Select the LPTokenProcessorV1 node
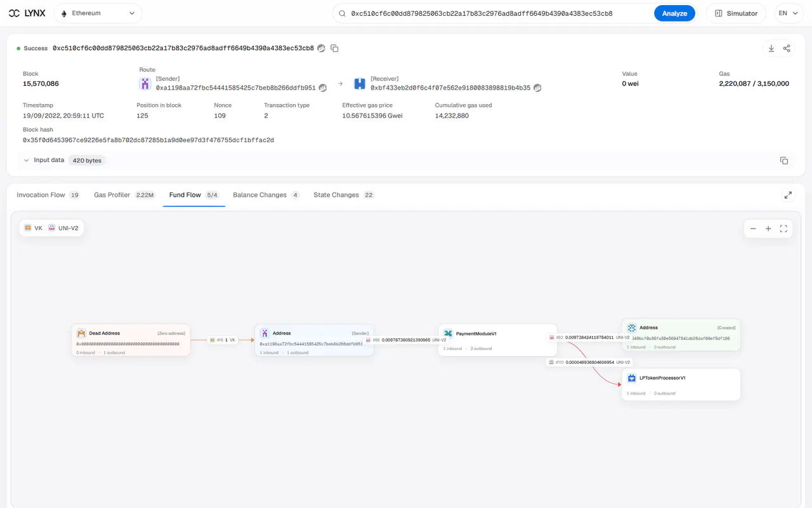The height and width of the screenshot is (508, 812). pyautogui.click(x=681, y=385)
